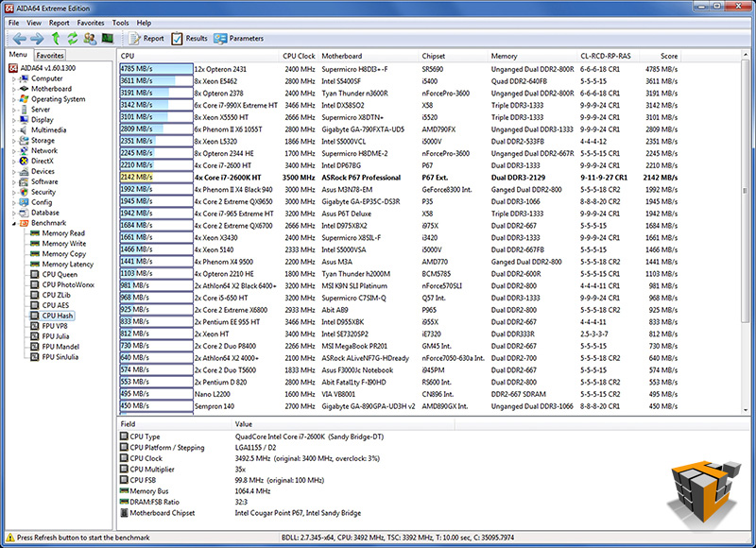Screen dimensions: 756x548
Task: Click the results list vertical scrollbar
Action: [x=746, y=232]
